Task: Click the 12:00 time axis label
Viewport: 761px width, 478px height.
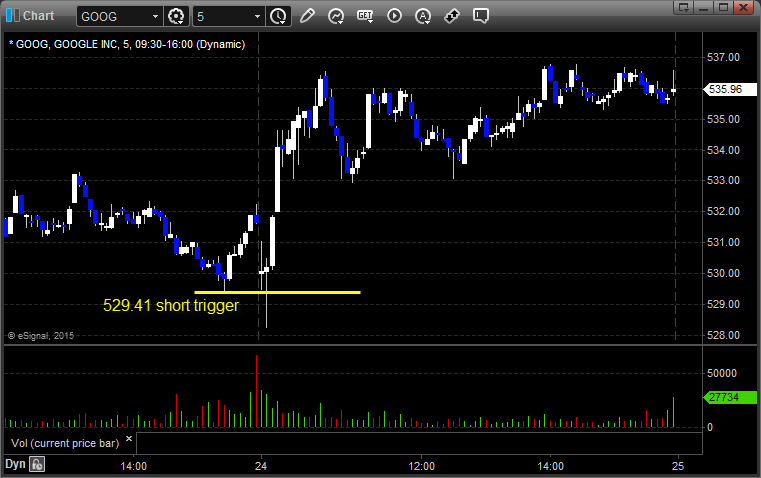Action: (x=421, y=466)
